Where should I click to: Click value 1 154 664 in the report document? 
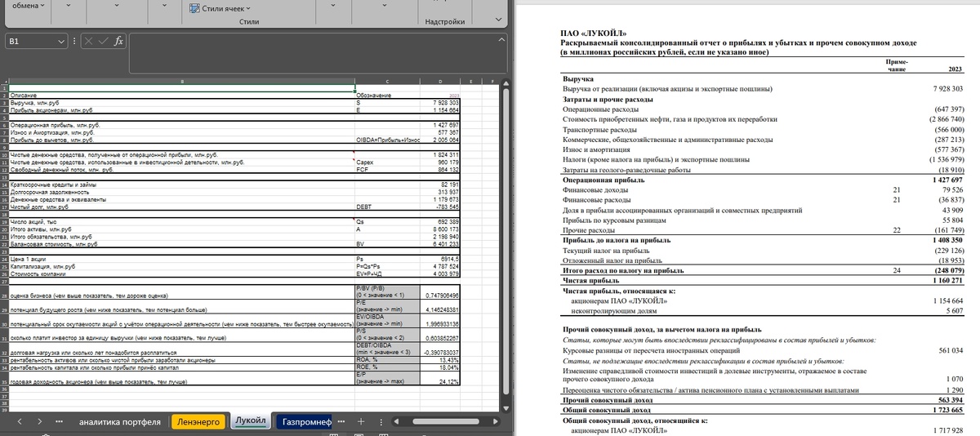947,300
